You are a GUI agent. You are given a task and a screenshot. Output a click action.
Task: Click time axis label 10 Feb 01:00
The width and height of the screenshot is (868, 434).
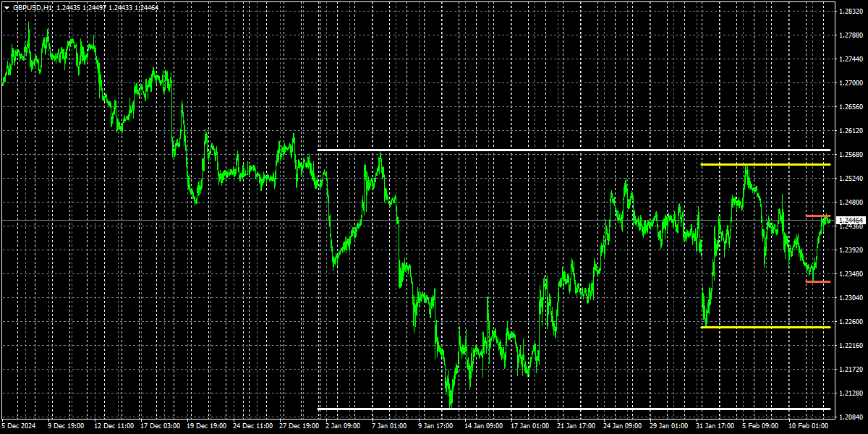click(809, 427)
